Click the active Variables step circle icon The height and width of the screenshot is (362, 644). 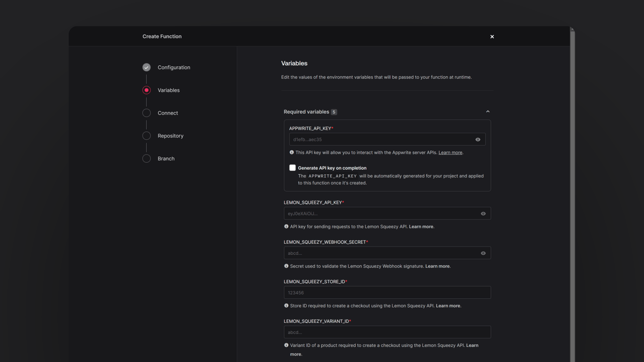coord(146,90)
